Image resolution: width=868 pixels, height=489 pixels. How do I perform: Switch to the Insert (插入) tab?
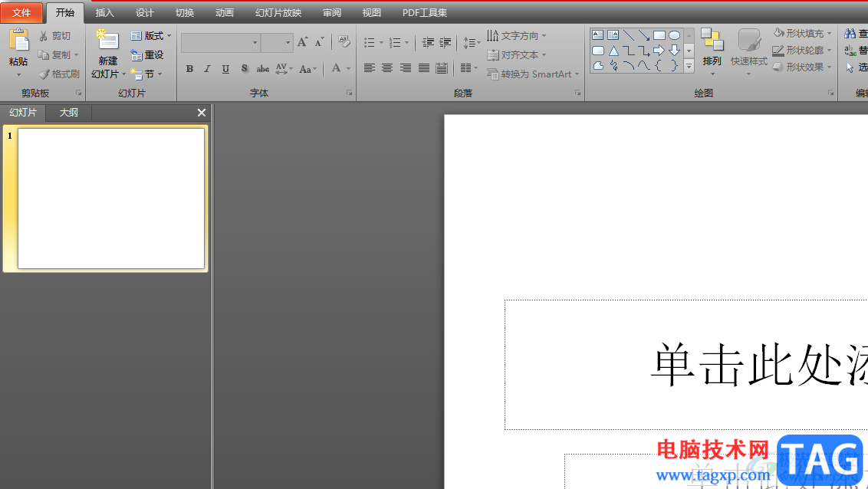[104, 13]
